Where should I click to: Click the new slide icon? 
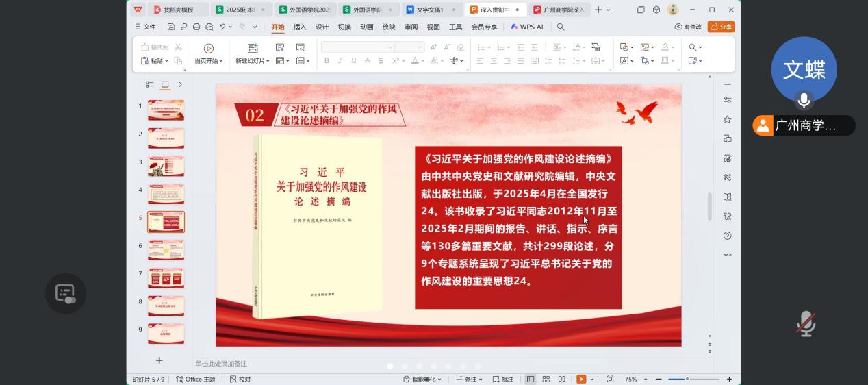click(x=252, y=48)
